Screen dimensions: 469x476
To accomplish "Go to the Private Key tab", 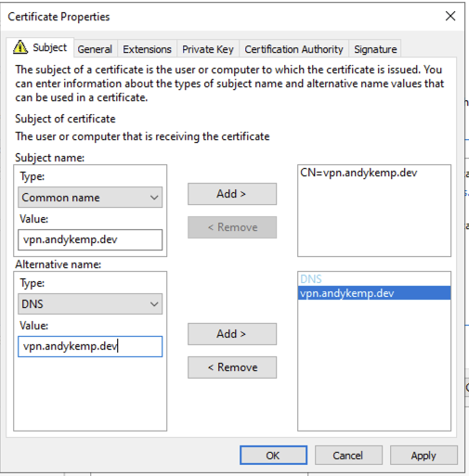I will 208,49.
